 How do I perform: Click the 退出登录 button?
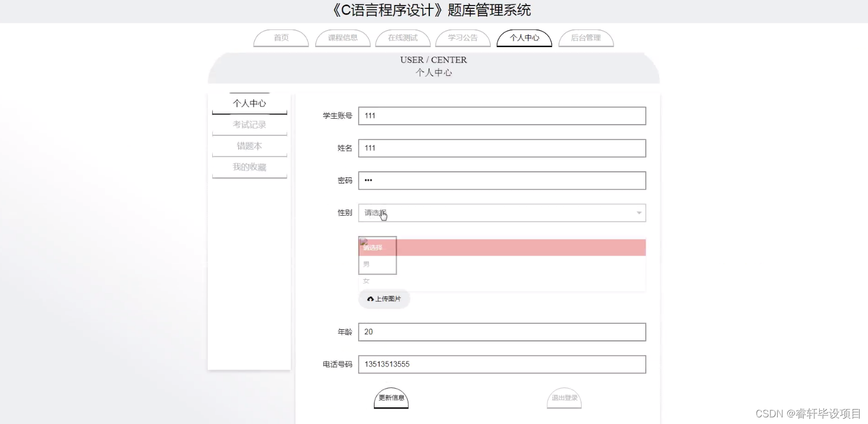(563, 398)
